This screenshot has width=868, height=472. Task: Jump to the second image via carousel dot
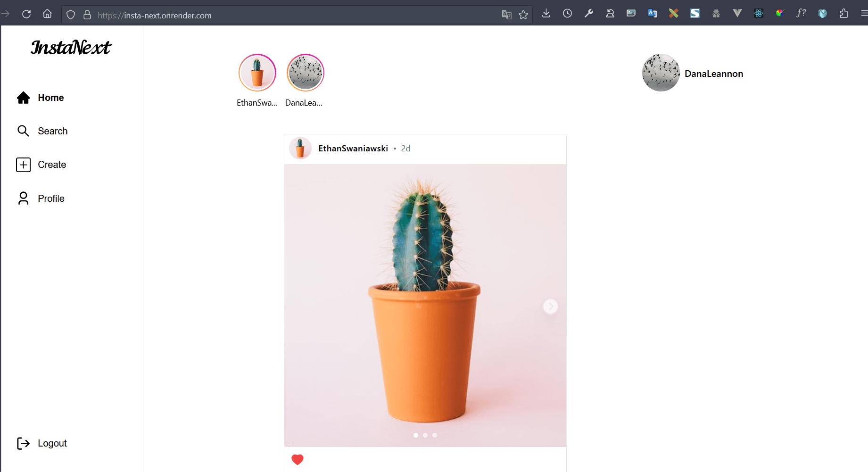425,435
